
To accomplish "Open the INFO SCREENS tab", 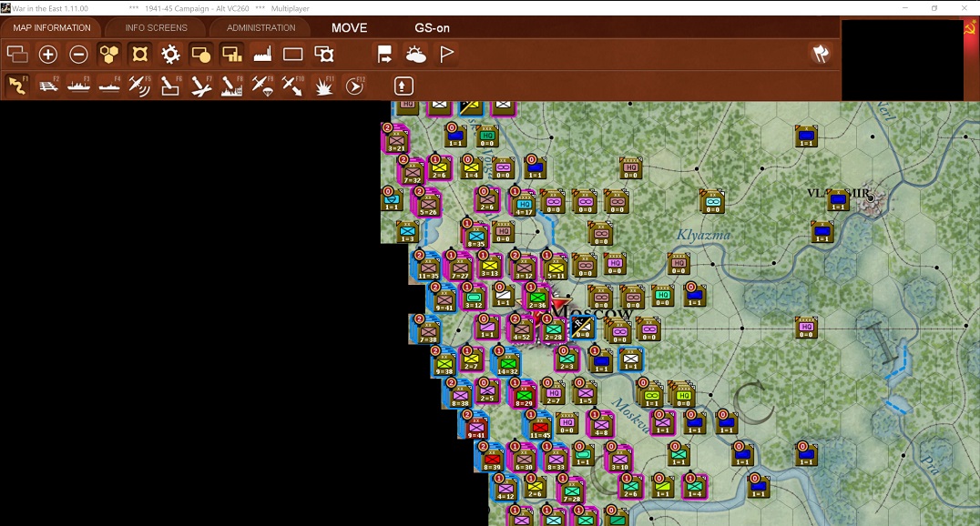I will tap(157, 28).
